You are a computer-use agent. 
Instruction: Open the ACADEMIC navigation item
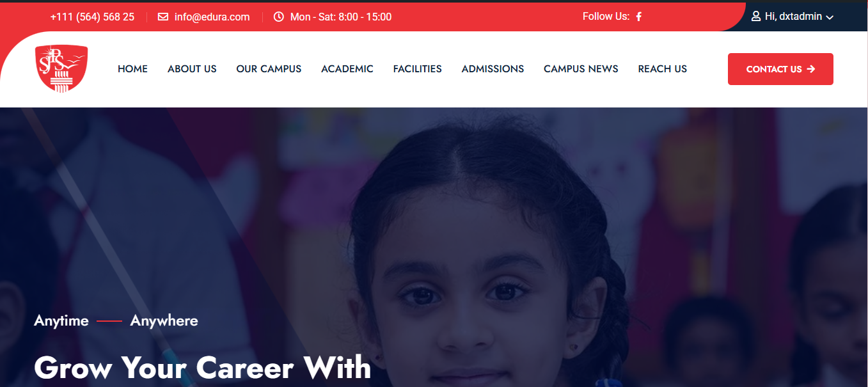tap(347, 69)
